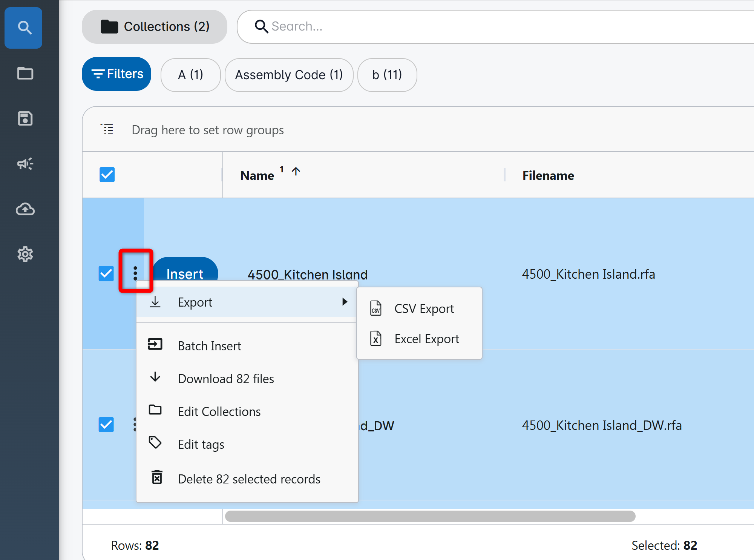Open announcements megaphone in sidebar
754x560 pixels.
(x=25, y=164)
